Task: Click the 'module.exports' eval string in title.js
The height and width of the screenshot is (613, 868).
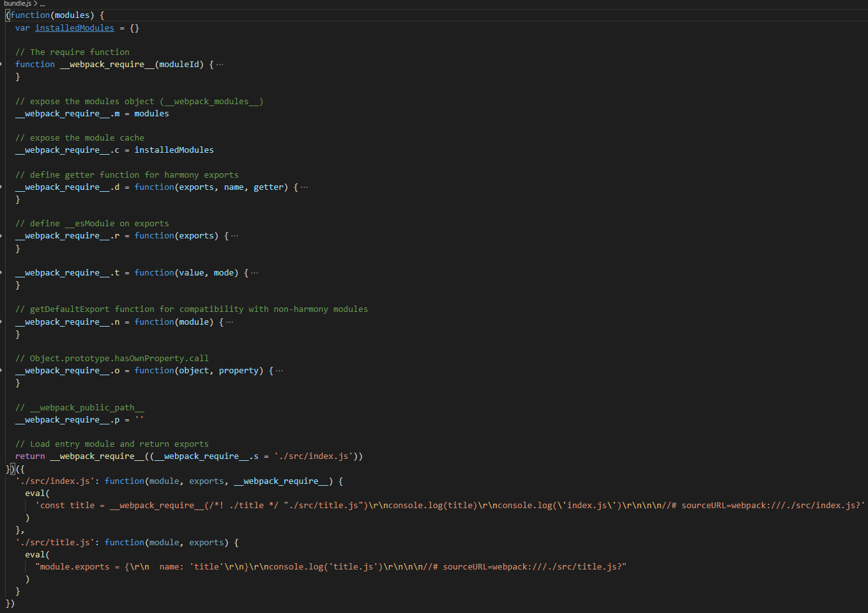Action: pos(331,567)
